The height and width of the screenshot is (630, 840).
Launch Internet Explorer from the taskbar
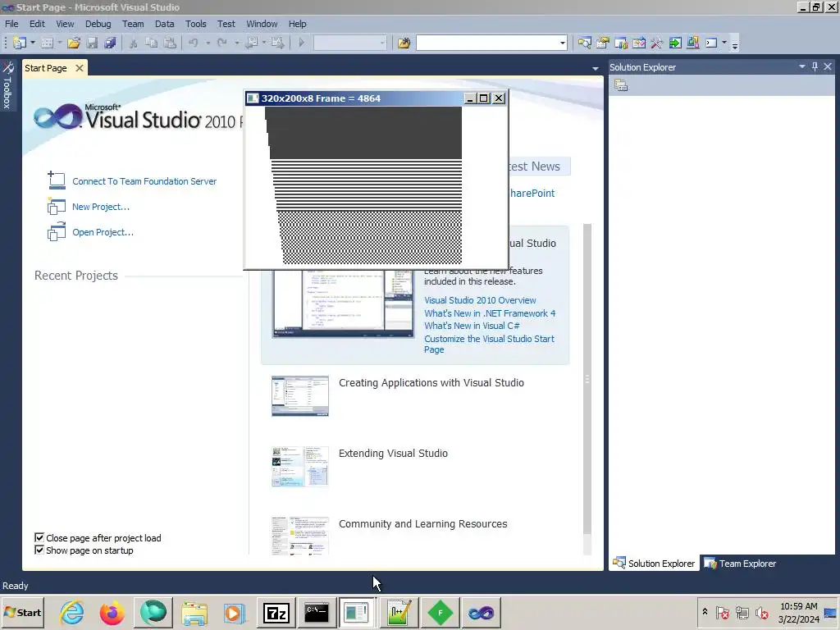point(71,612)
